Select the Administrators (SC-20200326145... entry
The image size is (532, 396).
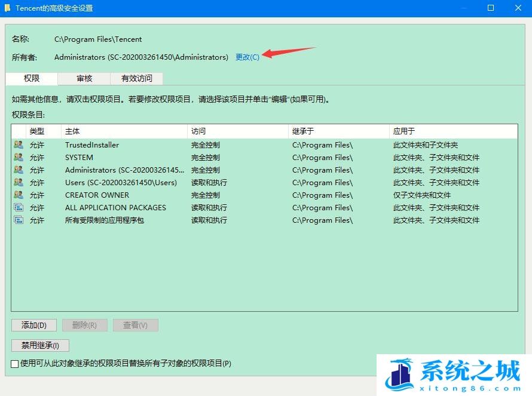[265, 170]
